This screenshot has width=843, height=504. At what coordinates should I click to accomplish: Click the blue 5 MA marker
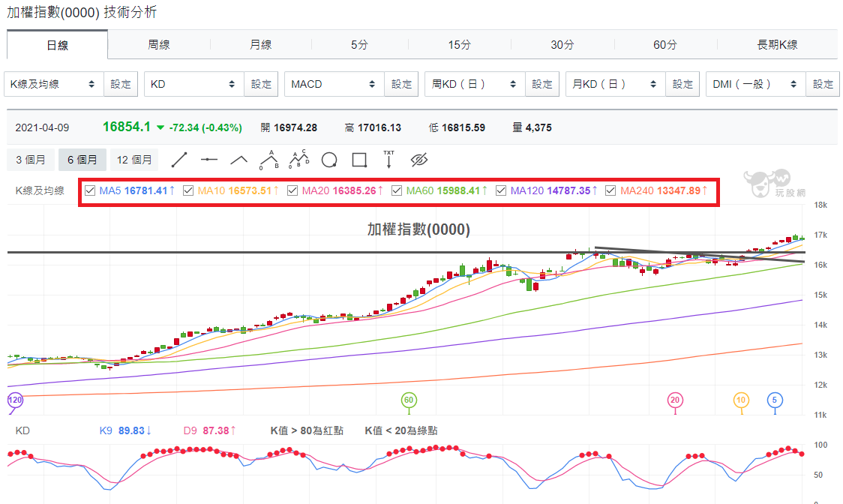pos(775,400)
